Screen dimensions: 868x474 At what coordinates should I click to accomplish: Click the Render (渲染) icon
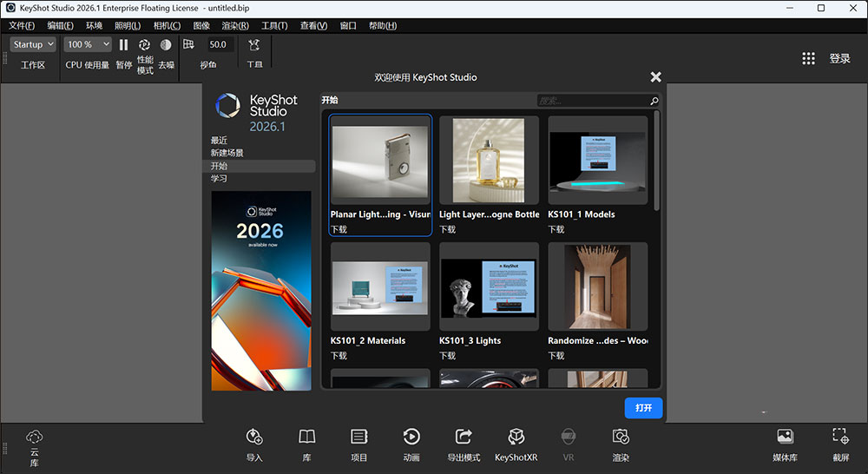pyautogui.click(x=621, y=438)
